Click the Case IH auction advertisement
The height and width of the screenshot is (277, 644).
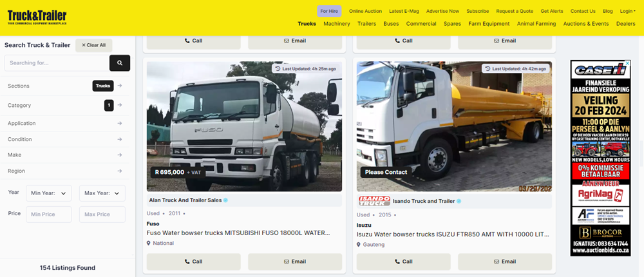click(600, 158)
